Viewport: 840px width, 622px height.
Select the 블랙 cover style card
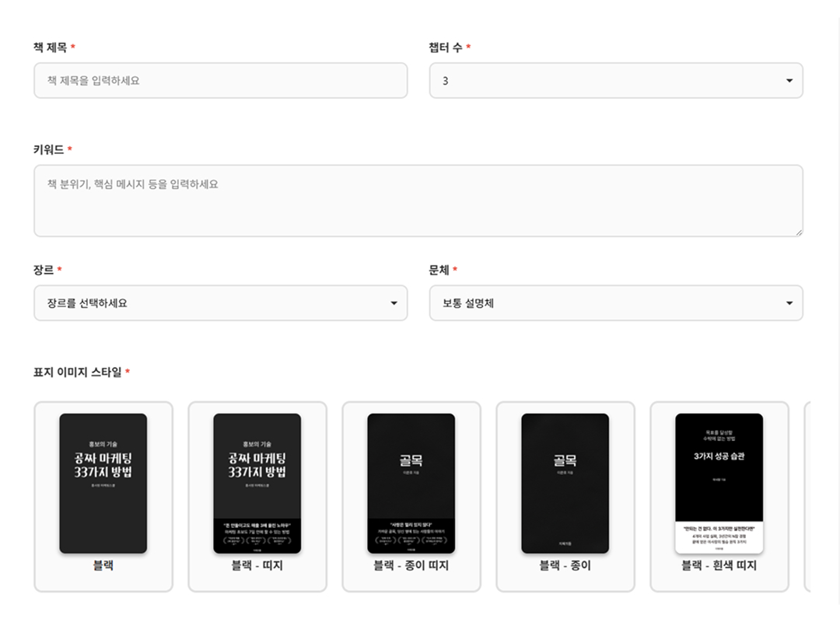103,496
